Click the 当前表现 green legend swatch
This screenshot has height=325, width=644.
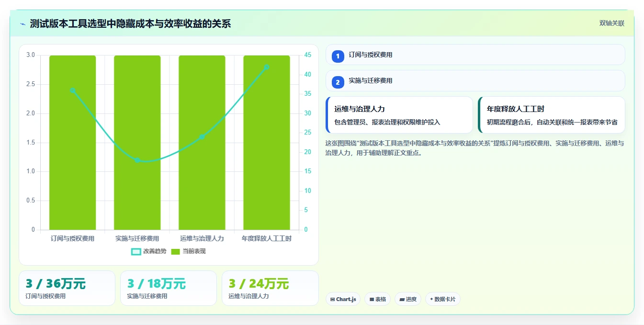point(175,251)
